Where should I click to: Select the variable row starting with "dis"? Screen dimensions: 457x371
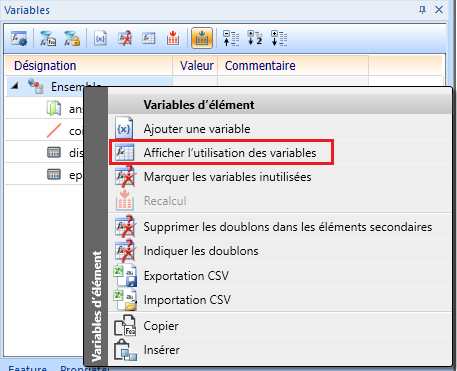point(45,153)
